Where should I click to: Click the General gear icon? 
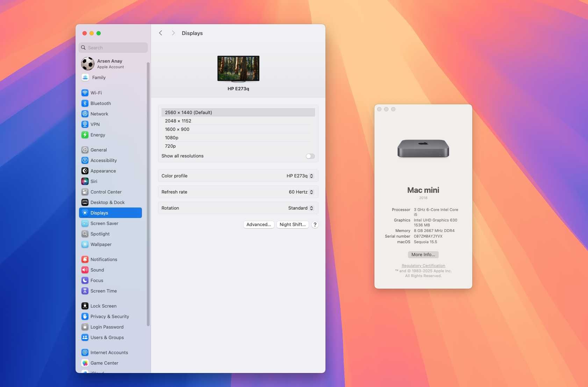point(85,150)
